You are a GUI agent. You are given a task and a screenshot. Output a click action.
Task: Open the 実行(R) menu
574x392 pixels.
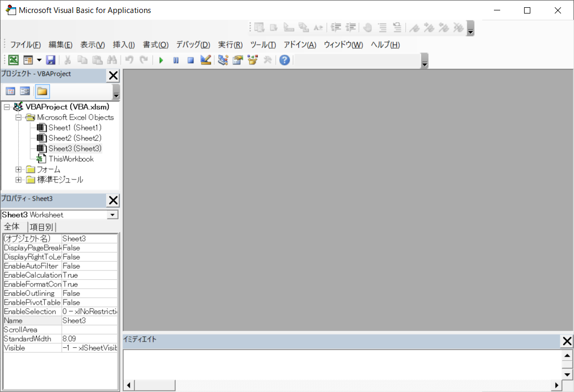coord(230,45)
